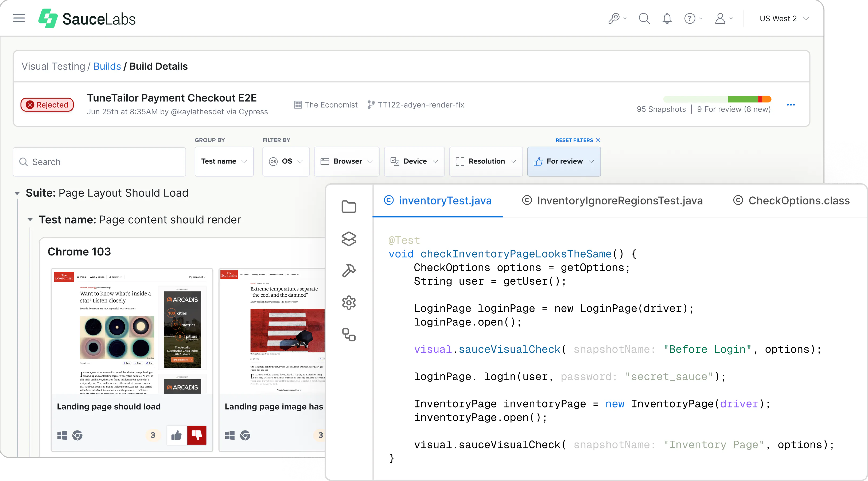Click the search magnifier in header
This screenshot has height=481, width=868.
coord(644,18)
